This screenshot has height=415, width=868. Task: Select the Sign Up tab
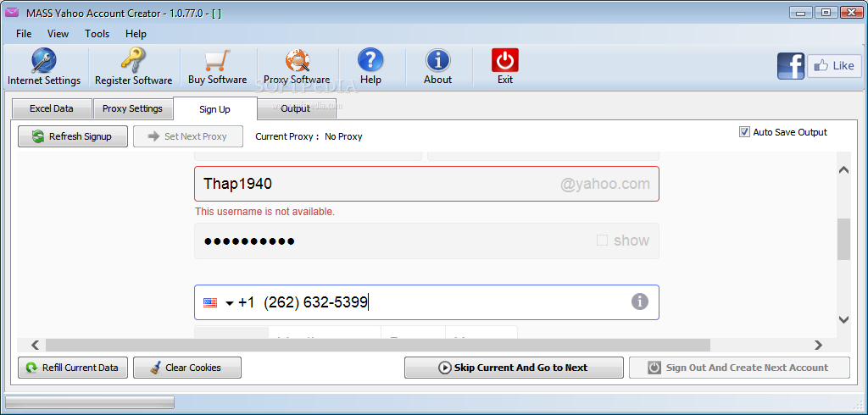click(214, 109)
